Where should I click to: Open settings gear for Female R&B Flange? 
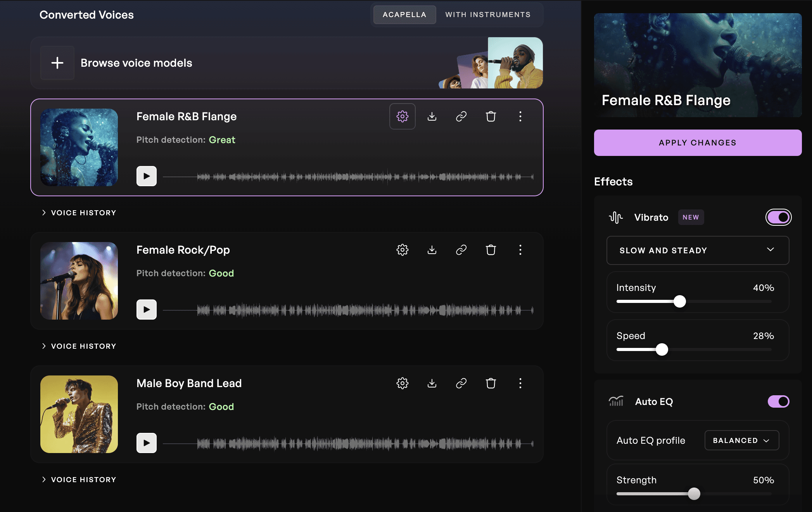[403, 116]
